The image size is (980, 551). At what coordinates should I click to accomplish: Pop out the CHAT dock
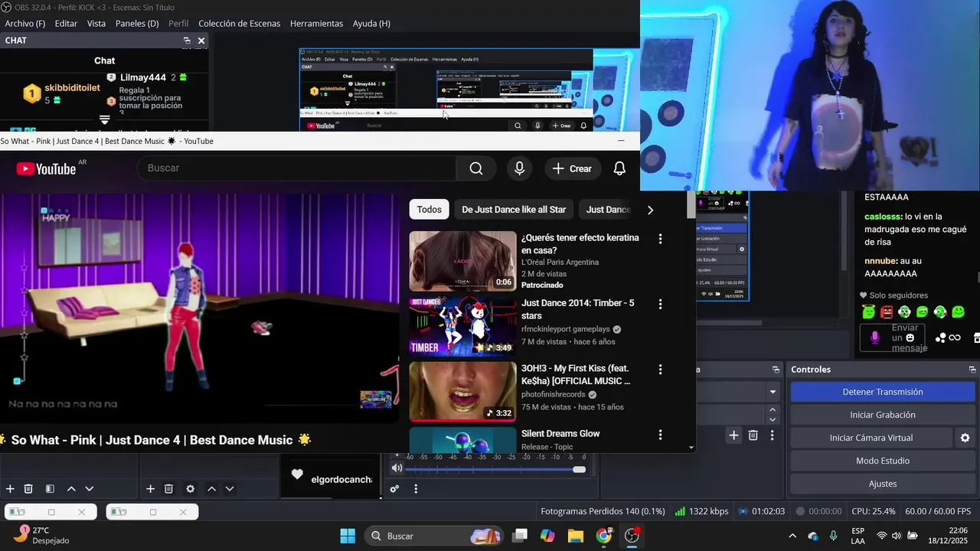[x=187, y=41]
